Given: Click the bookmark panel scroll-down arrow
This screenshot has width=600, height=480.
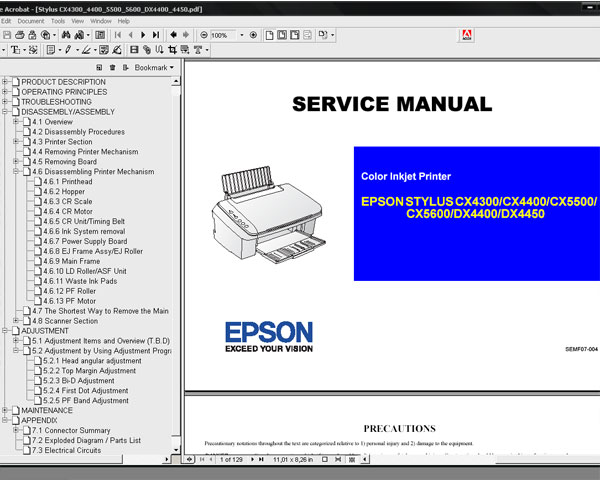Looking at the screenshot, I should point(176,450).
